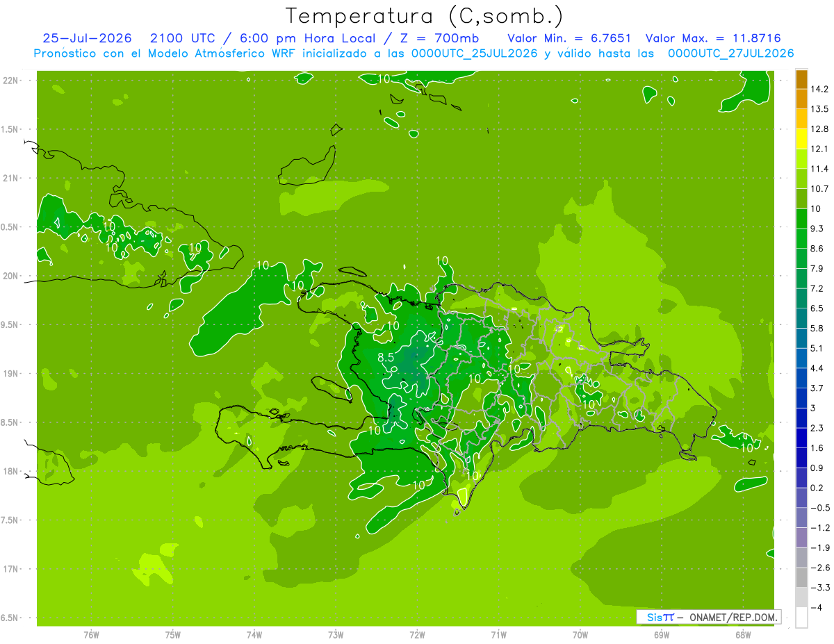Click the '8.5' contour label on map
834x644 pixels.
click(386, 358)
